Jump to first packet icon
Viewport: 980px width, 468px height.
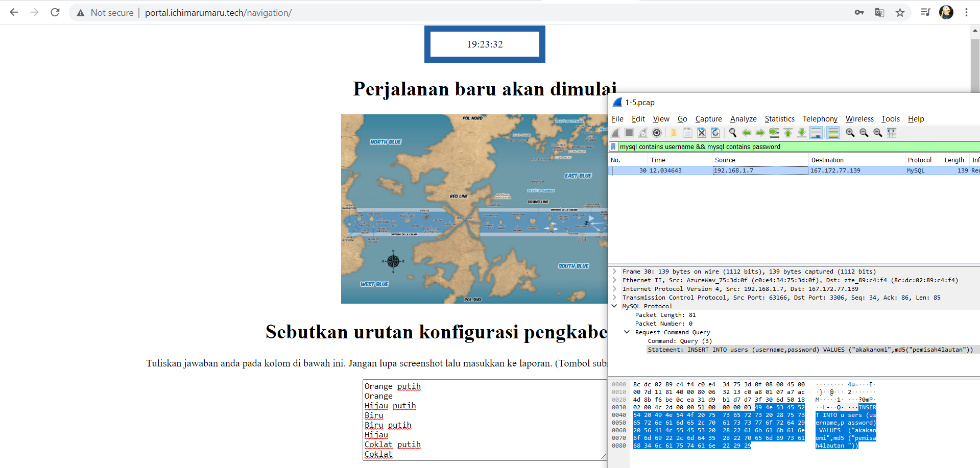[x=788, y=133]
